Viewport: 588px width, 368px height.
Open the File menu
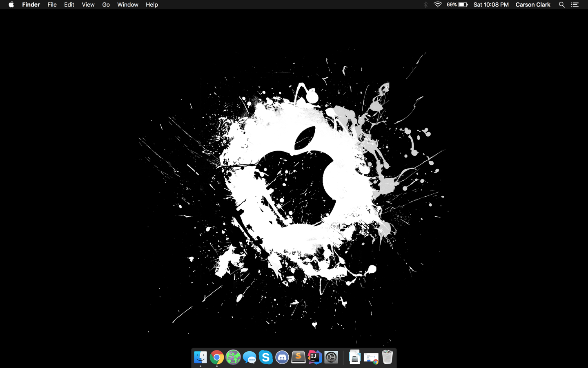pos(52,4)
